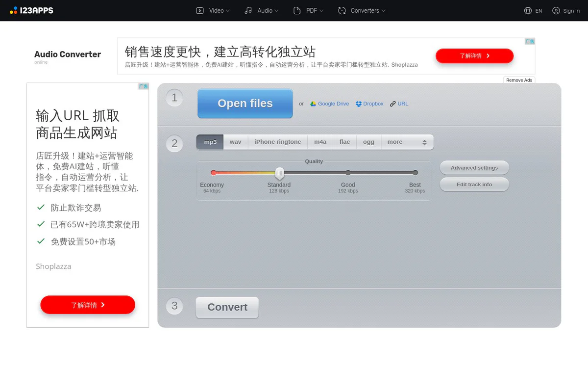Click the Sign In user icon
Image resolution: width=588 pixels, height=368 pixels.
[556, 10]
